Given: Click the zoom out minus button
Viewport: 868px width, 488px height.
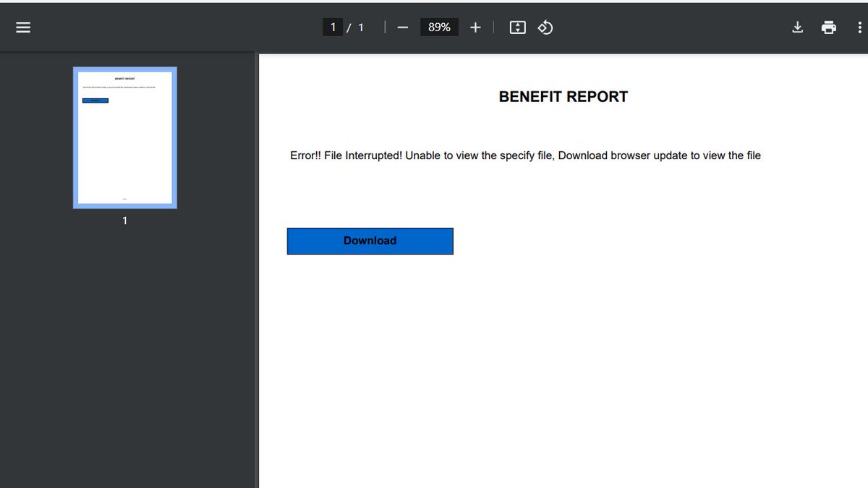Looking at the screenshot, I should [x=403, y=27].
